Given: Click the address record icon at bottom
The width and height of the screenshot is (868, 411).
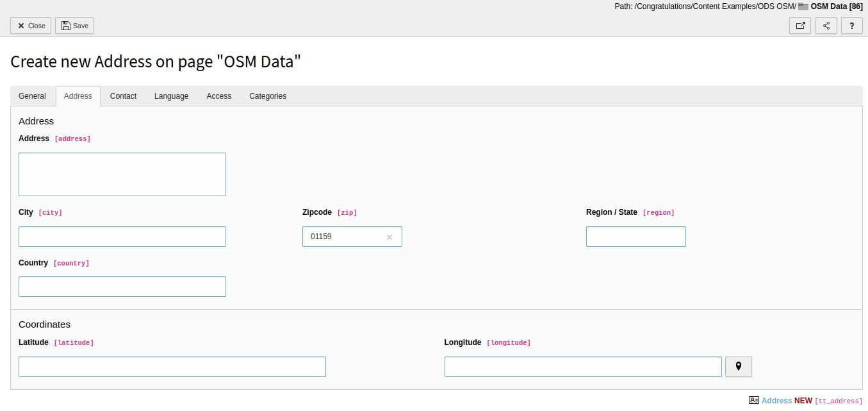Looking at the screenshot, I should (754, 400).
